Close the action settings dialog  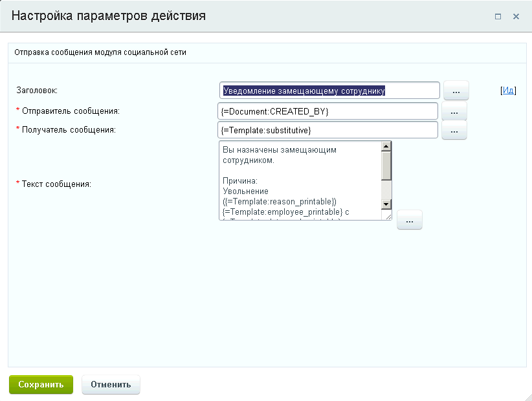516,17
